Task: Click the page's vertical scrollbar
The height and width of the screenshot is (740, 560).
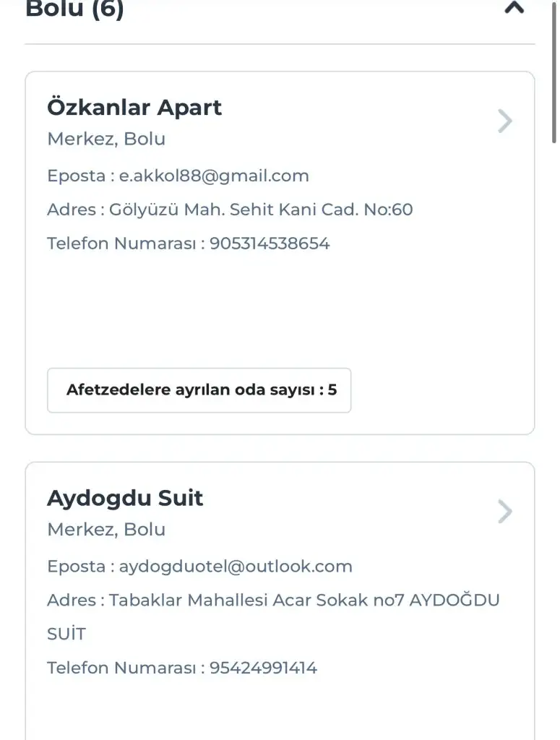Action: point(554,72)
